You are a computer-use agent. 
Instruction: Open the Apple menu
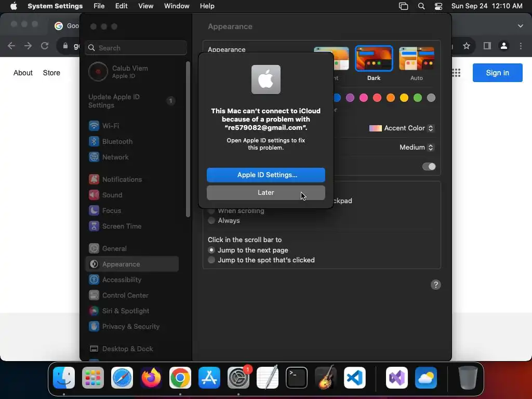pos(14,6)
